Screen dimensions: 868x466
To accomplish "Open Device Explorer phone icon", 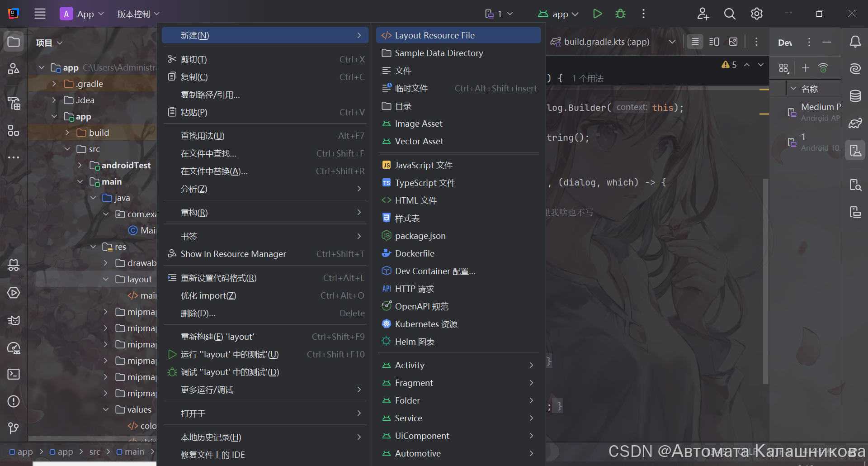I will (855, 185).
